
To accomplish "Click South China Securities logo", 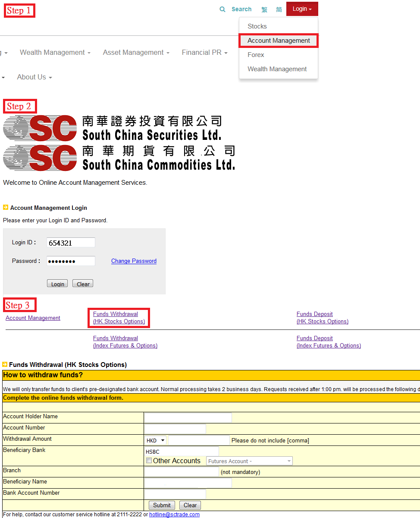I will 113,128.
